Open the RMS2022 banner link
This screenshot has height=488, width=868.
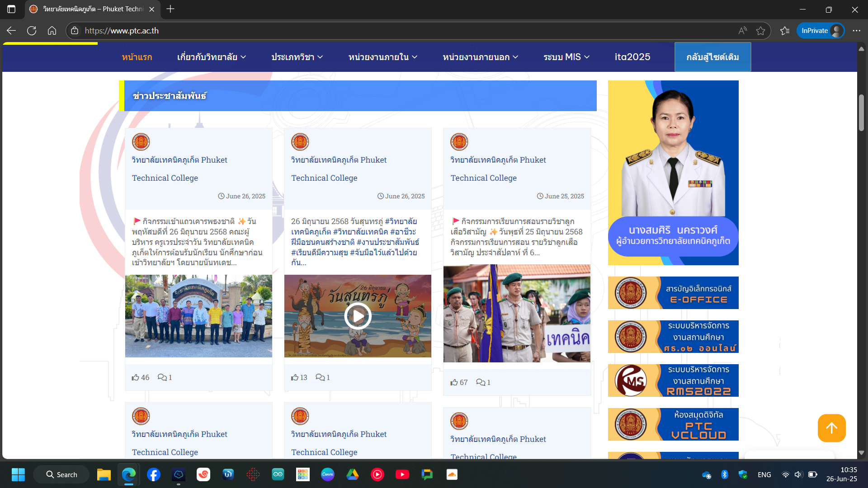[673, 380]
